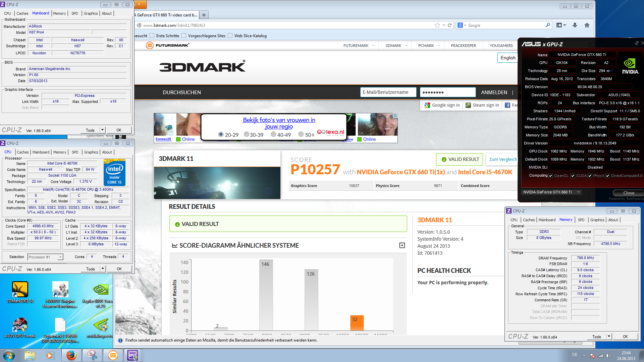The width and height of the screenshot is (644, 362).
Task: Open the Google search engine selector
Action: (462, 25)
